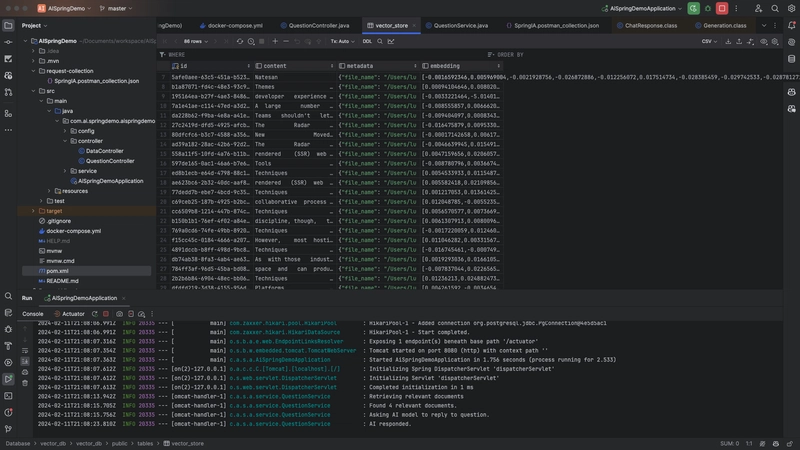Collapse the controller folder in tree
Image resolution: width=800 pixels, height=450 pixels.
(x=64, y=141)
